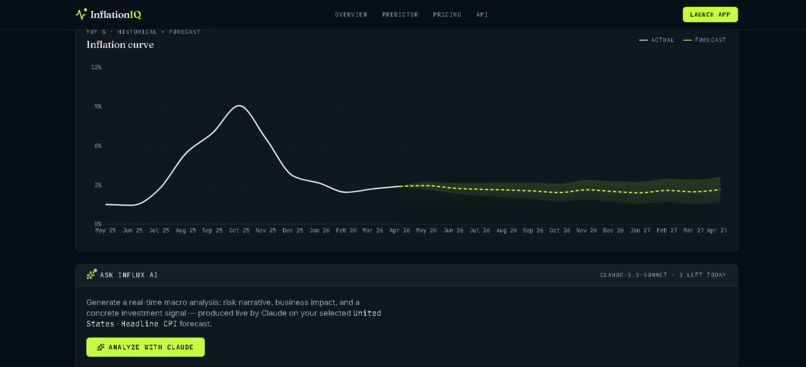Click the Dec 25 axis label
Screen dimensions: 806x367
point(292,231)
